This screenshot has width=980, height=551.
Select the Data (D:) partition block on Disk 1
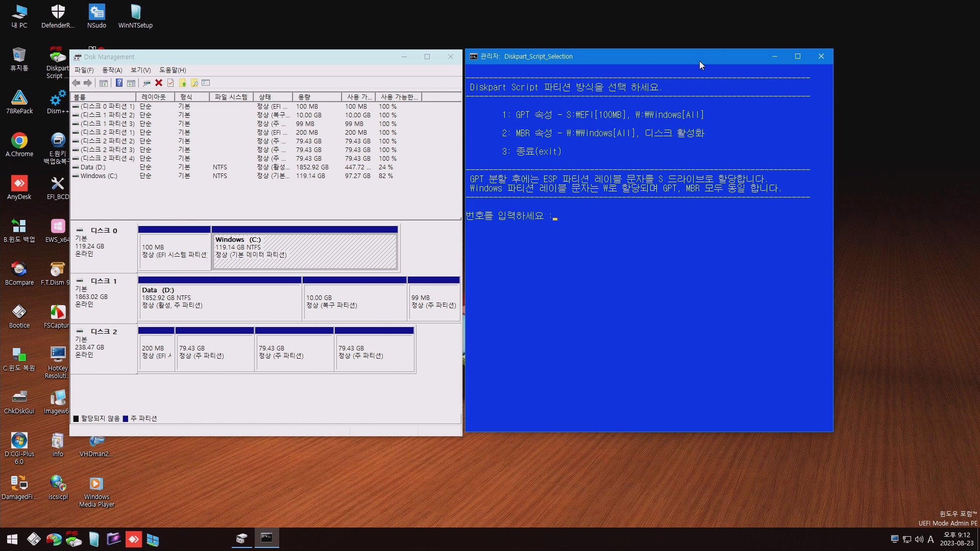[x=219, y=298]
